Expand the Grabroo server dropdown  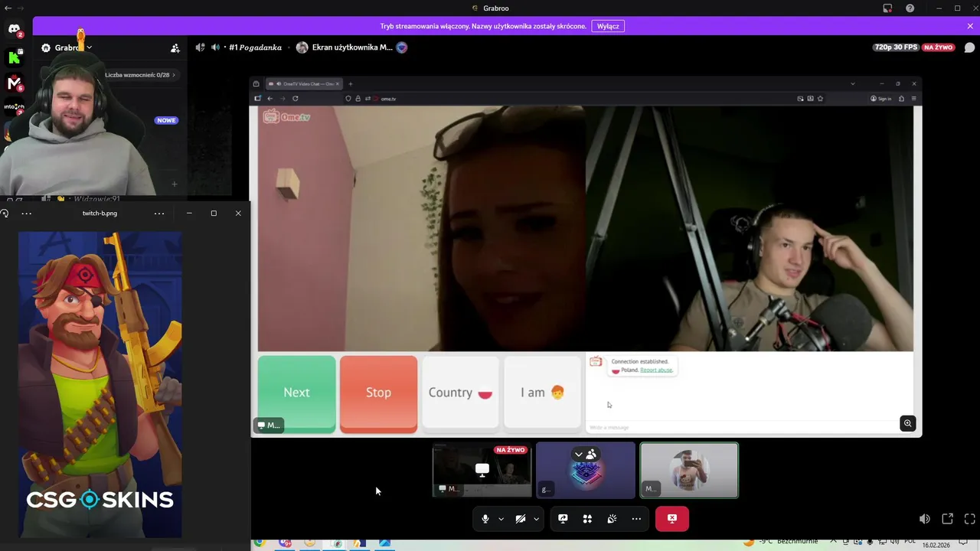89,47
